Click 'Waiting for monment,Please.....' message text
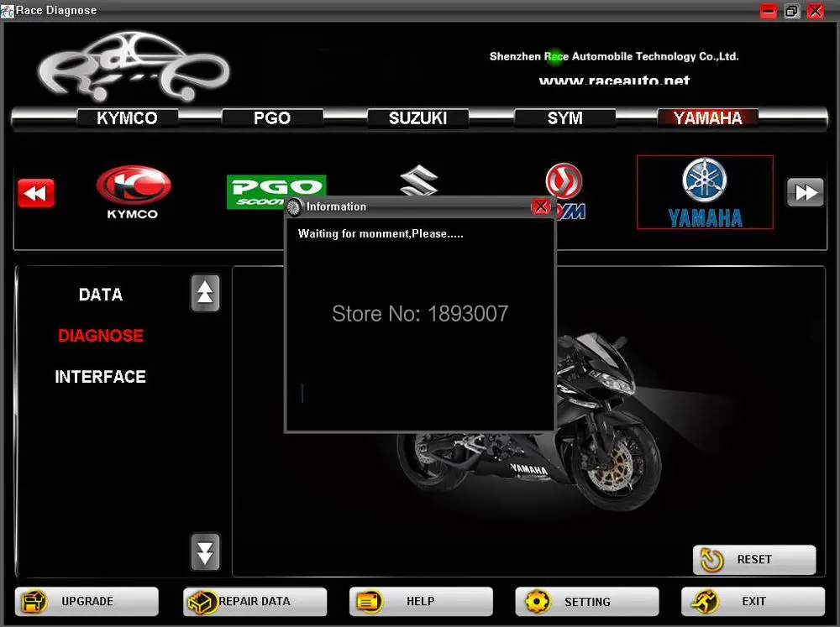The image size is (840, 627). (381, 234)
